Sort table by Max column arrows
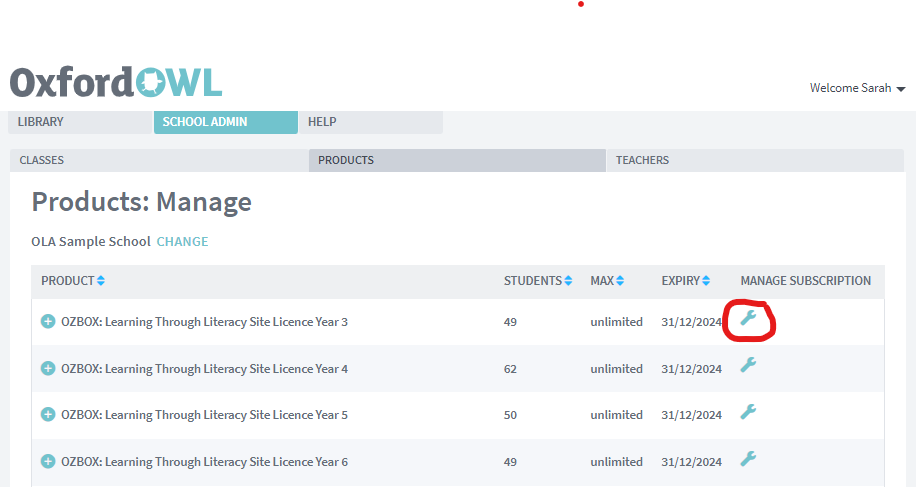 click(620, 281)
